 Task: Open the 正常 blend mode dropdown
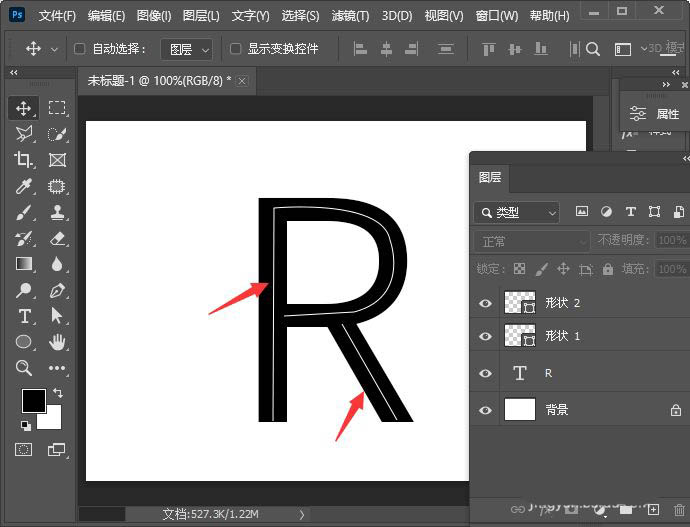pyautogui.click(x=531, y=241)
